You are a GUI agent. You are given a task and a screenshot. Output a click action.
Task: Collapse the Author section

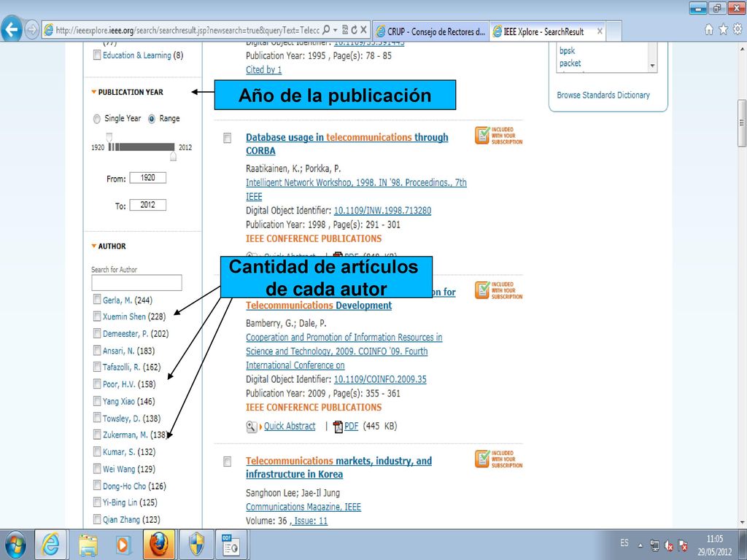94,246
